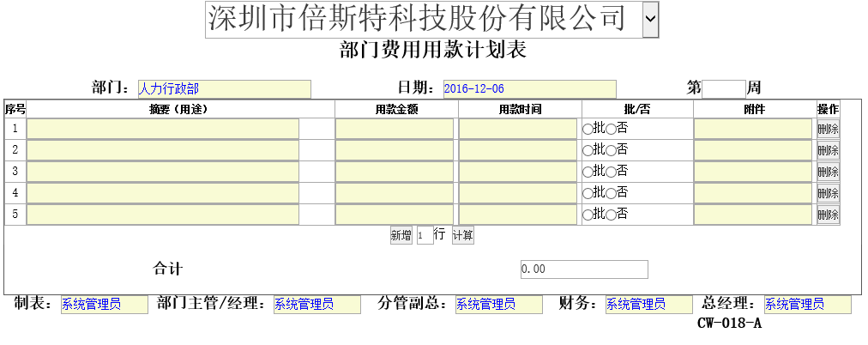Click row 1 附件 attachment field
Screen dimensions: 868x345
tap(753, 129)
